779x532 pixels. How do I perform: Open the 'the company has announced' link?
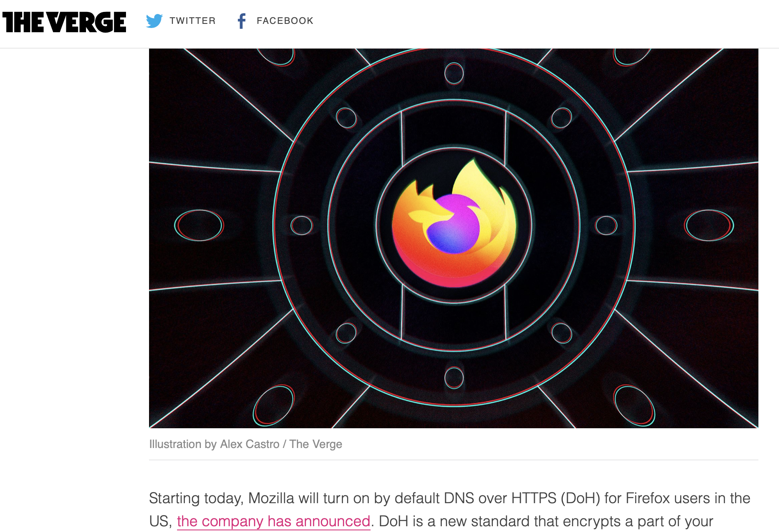tap(273, 521)
